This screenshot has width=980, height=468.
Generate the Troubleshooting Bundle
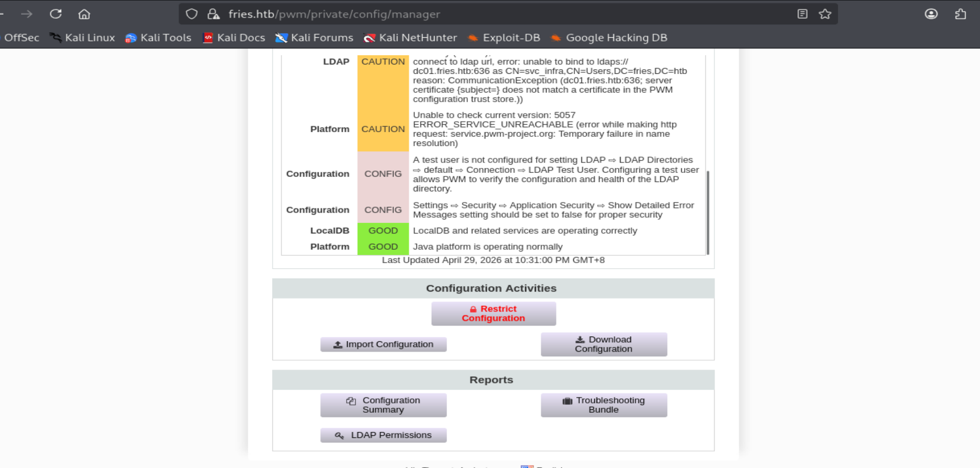604,405
